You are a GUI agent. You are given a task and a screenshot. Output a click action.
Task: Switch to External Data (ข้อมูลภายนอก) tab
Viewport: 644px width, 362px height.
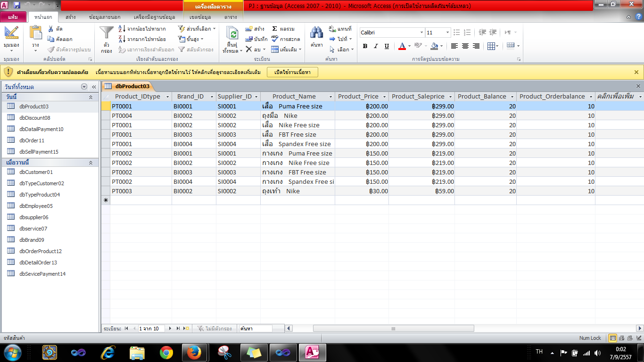coord(105,17)
